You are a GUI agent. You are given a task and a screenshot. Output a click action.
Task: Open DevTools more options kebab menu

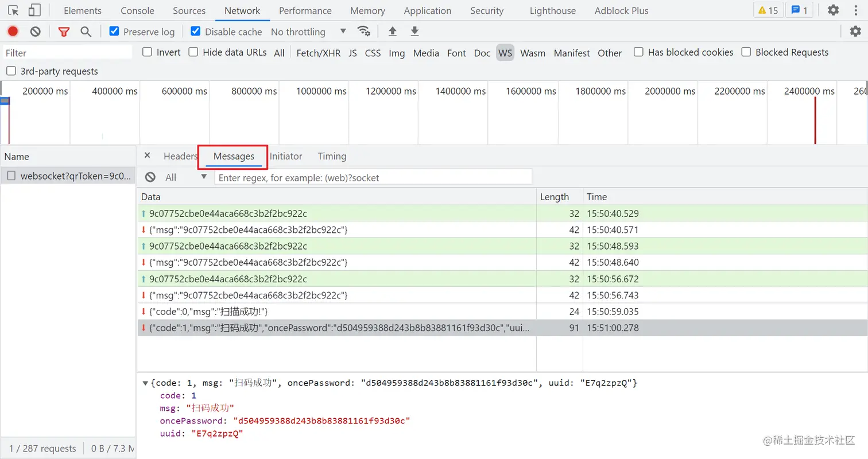tap(855, 10)
